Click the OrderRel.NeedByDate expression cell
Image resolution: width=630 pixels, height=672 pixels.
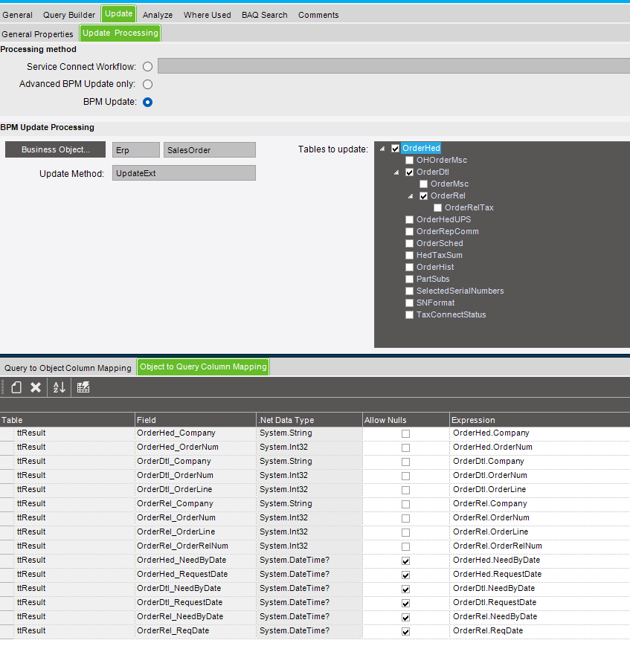coord(539,617)
